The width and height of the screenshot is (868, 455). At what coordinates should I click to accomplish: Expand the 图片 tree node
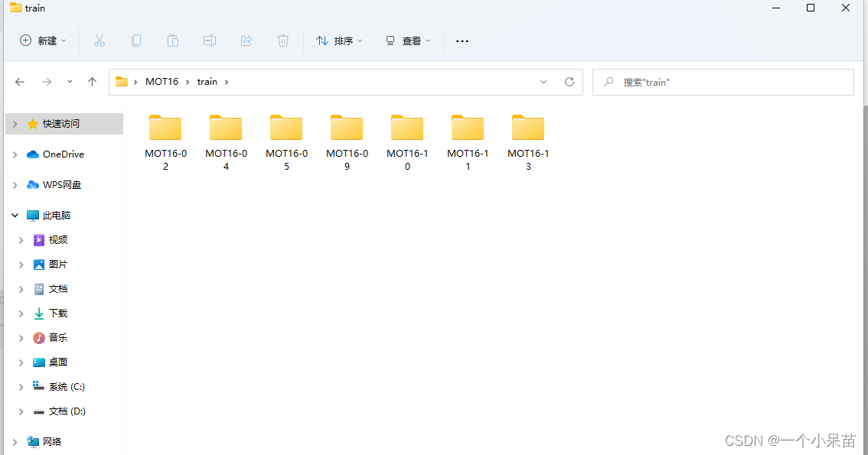tap(21, 265)
